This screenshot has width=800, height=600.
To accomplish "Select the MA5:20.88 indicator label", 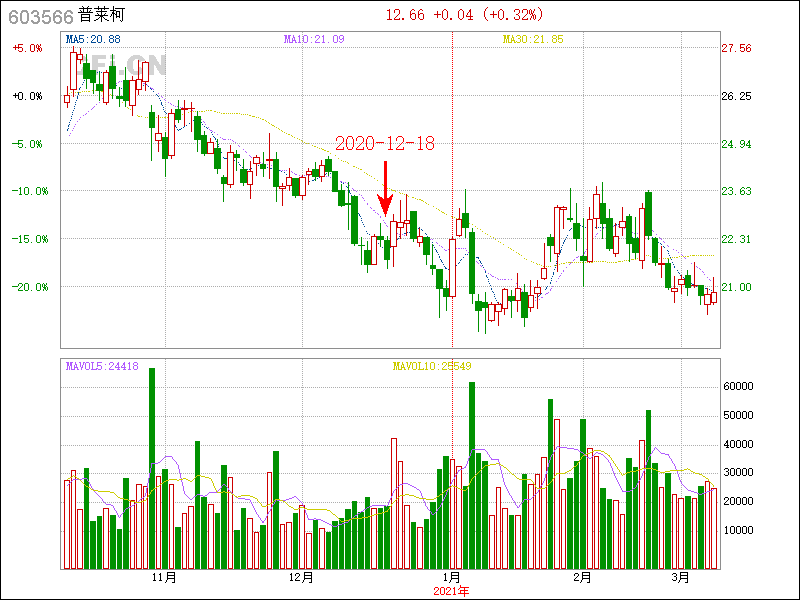I will (93, 39).
